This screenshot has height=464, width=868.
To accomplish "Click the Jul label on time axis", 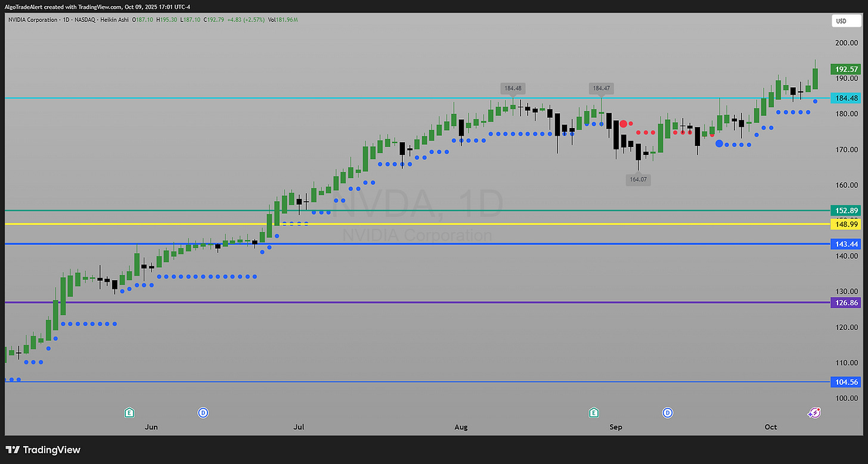I will tap(299, 427).
